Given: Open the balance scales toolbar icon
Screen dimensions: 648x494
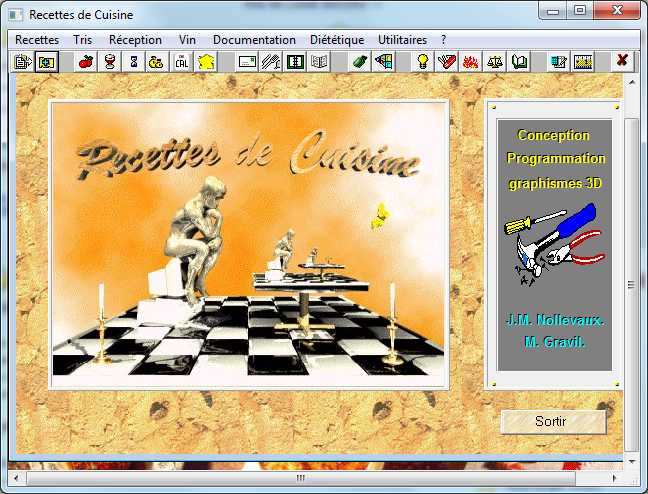Looking at the screenshot, I should (495, 62).
